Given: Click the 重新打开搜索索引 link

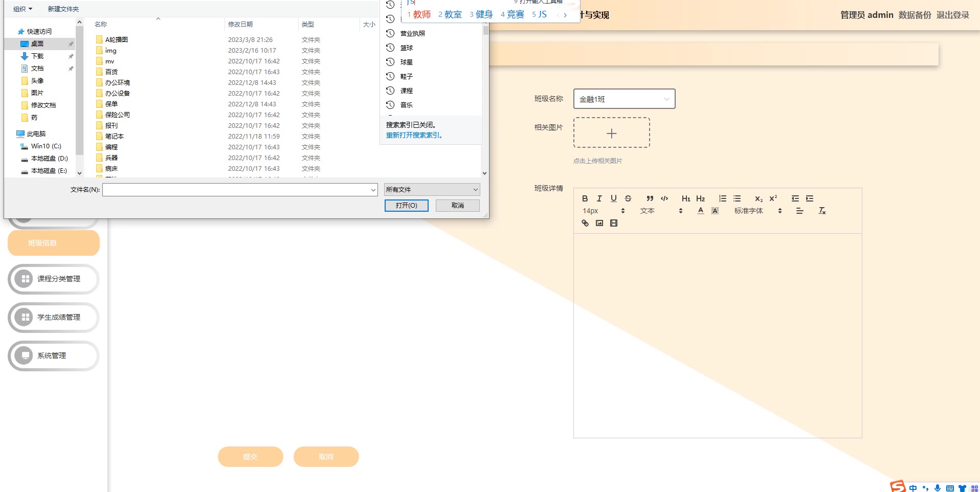Looking at the screenshot, I should tap(414, 136).
